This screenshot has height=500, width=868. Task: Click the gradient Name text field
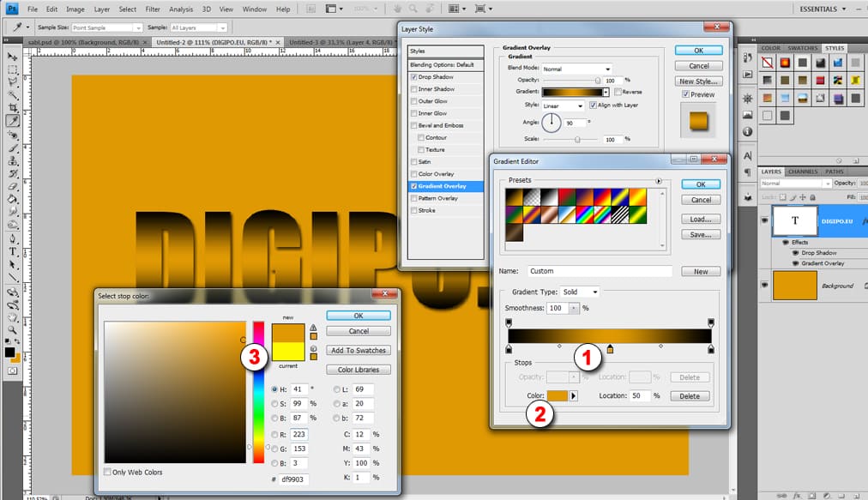pyautogui.click(x=600, y=271)
